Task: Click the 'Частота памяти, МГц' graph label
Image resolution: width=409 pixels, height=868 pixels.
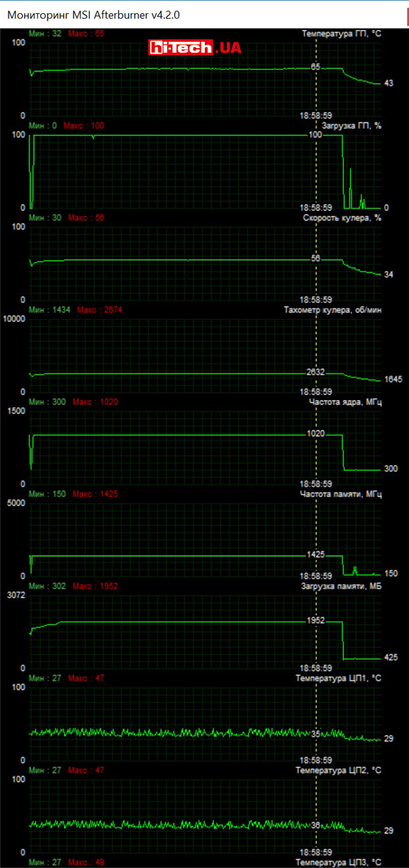Action: click(x=345, y=494)
